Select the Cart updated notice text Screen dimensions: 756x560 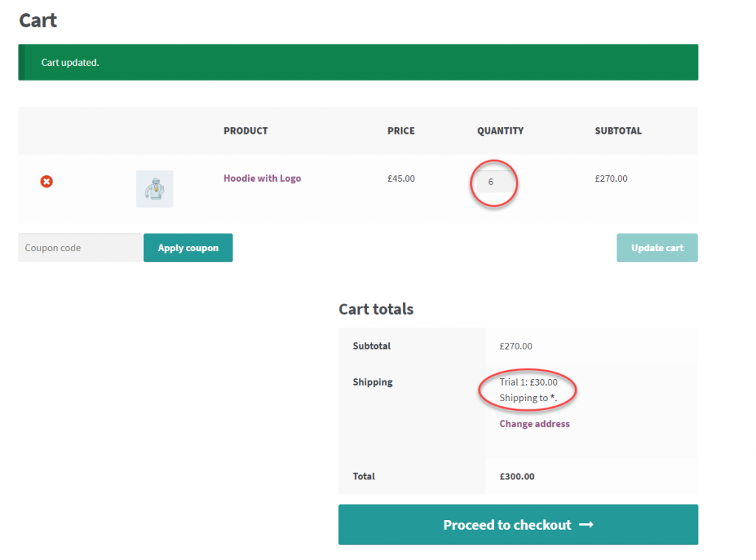(70, 63)
